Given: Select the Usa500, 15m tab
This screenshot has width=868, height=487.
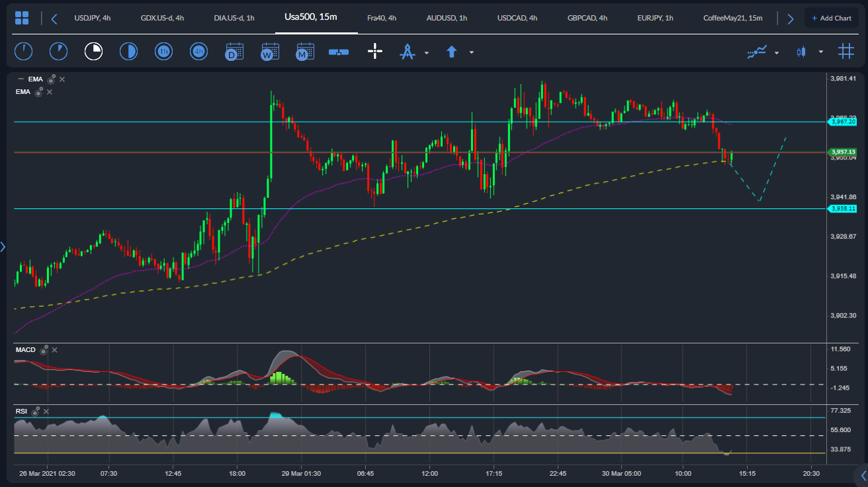Looking at the screenshot, I should pyautogui.click(x=311, y=17).
